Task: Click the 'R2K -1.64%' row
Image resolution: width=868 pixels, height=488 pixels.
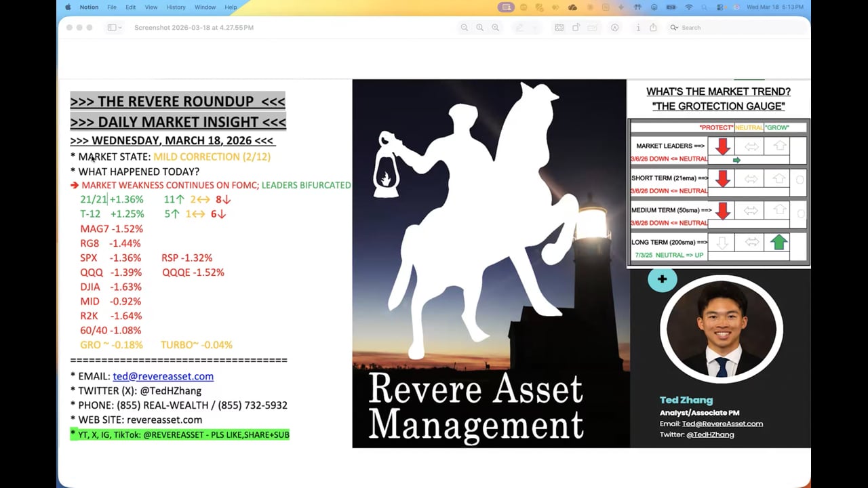Action: (111, 316)
